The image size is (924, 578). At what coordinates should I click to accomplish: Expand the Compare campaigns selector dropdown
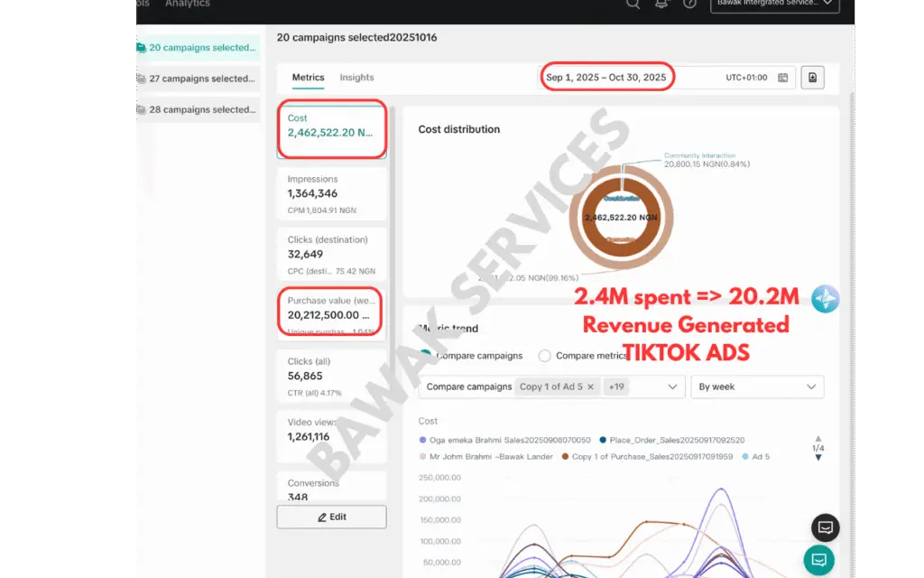tap(671, 387)
